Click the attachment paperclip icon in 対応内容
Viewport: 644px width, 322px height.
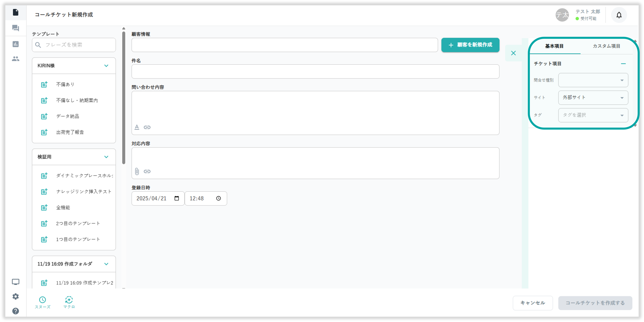137,171
